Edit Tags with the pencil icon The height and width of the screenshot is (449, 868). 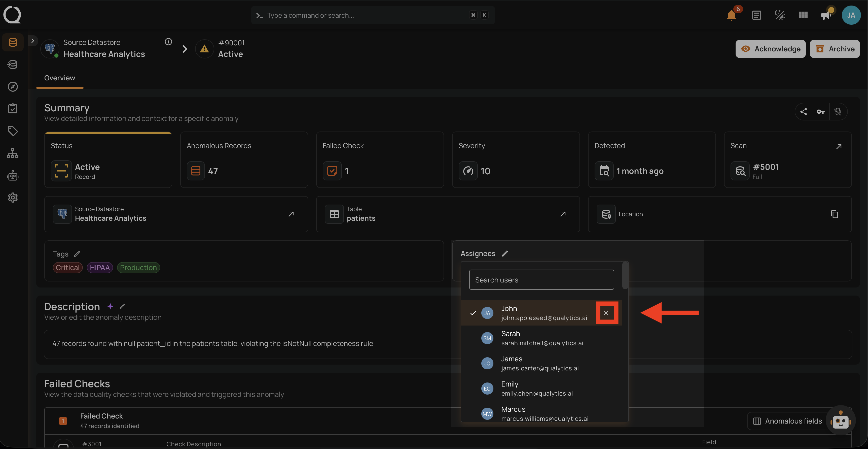(77, 254)
